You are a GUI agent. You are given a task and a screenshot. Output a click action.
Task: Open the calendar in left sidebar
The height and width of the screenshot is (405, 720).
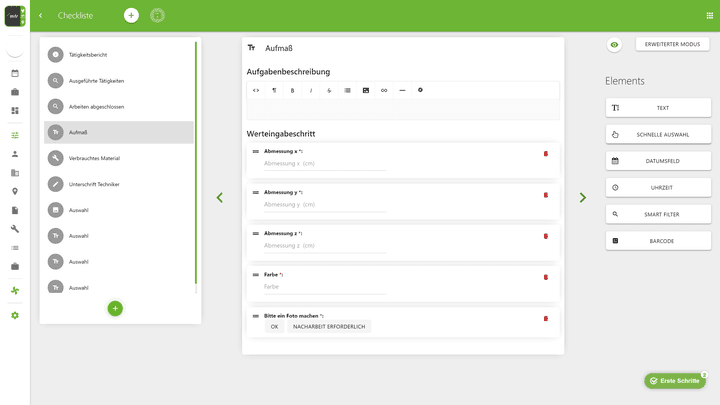[x=15, y=73]
